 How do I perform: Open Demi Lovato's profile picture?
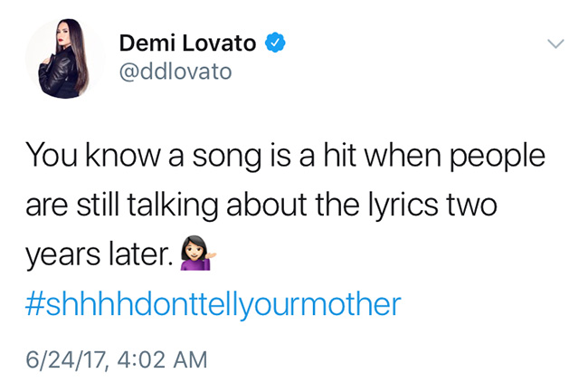pyautogui.click(x=65, y=59)
